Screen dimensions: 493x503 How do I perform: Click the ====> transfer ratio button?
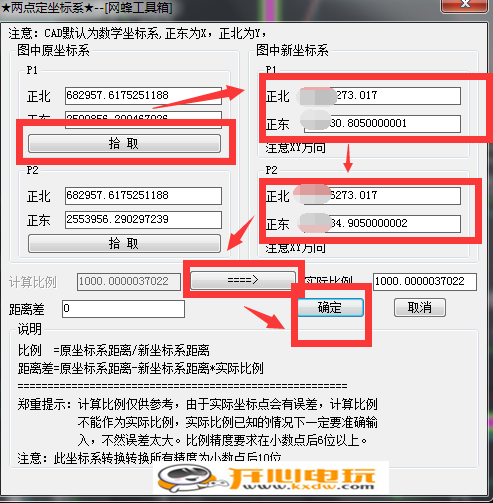pyautogui.click(x=243, y=280)
